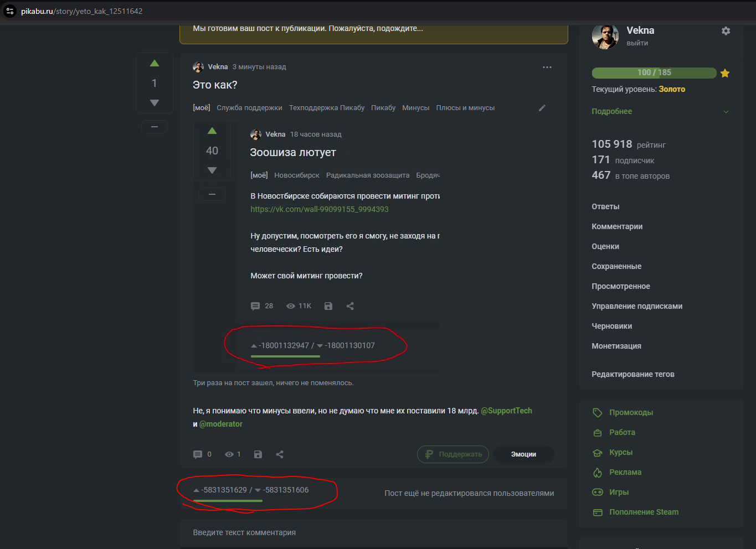Click the 100 / 185 level progress bar
The width and height of the screenshot is (756, 549).
tap(654, 72)
